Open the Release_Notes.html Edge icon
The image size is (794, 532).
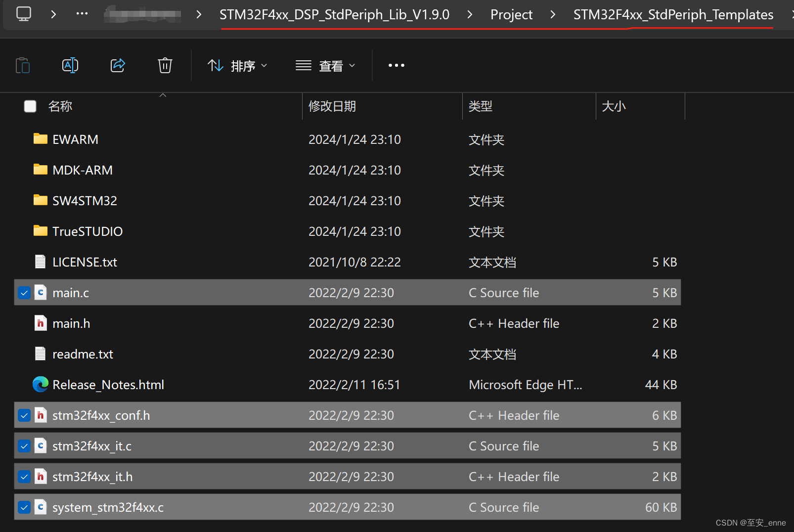click(40, 384)
